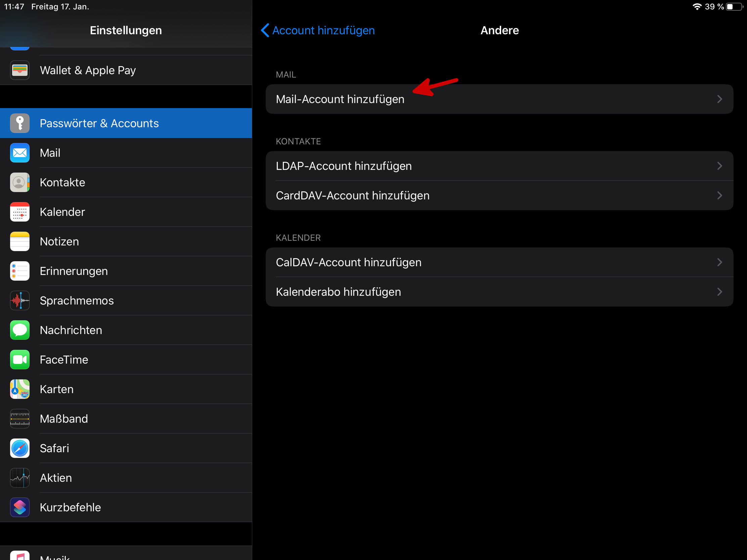Open the chevron on Kalenderabo hinzufügen
The height and width of the screenshot is (560, 747).
point(719,292)
